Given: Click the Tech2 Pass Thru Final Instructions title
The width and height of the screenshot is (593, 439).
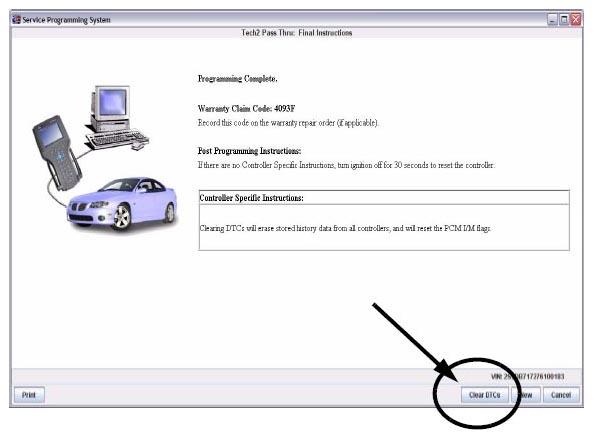Looking at the screenshot, I should tap(297, 33).
